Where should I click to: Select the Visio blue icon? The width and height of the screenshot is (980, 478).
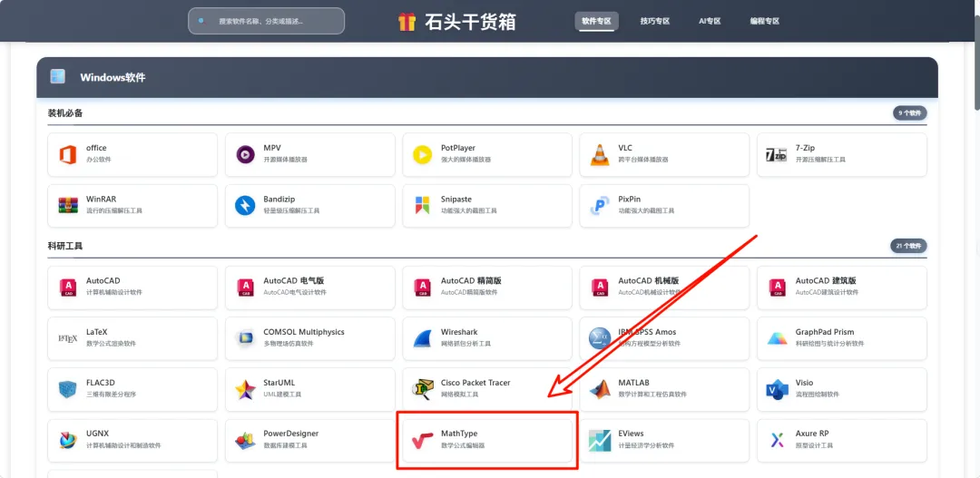tap(777, 389)
